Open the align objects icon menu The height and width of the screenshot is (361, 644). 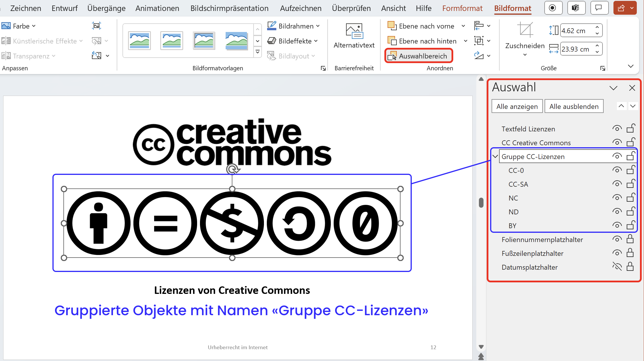click(x=482, y=26)
